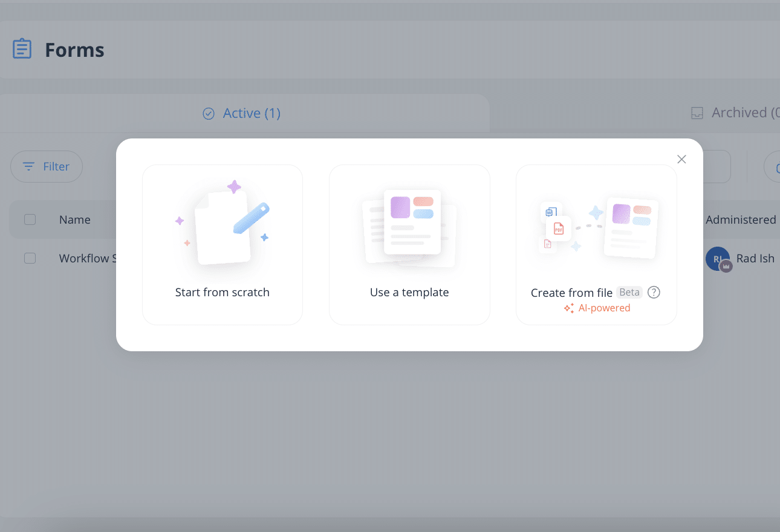Close the form creation dialog
This screenshot has height=532, width=780.
point(681,159)
